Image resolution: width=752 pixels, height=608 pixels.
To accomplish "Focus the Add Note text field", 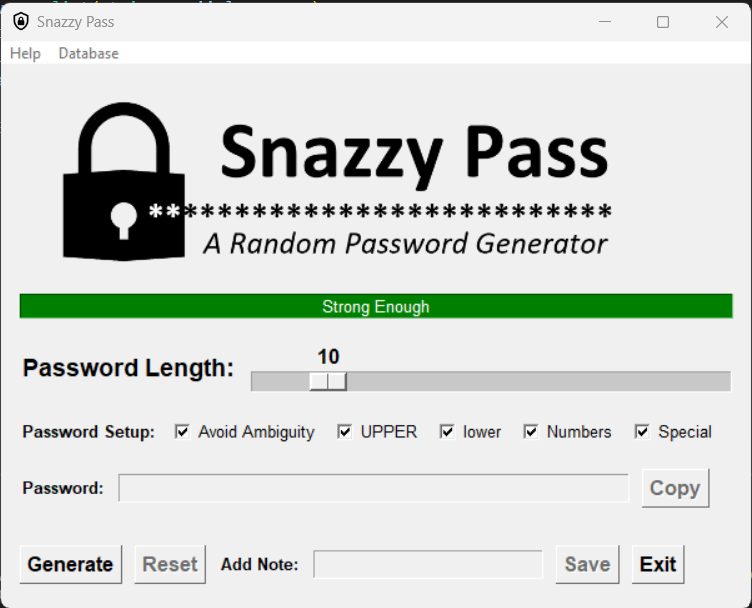I will point(428,564).
